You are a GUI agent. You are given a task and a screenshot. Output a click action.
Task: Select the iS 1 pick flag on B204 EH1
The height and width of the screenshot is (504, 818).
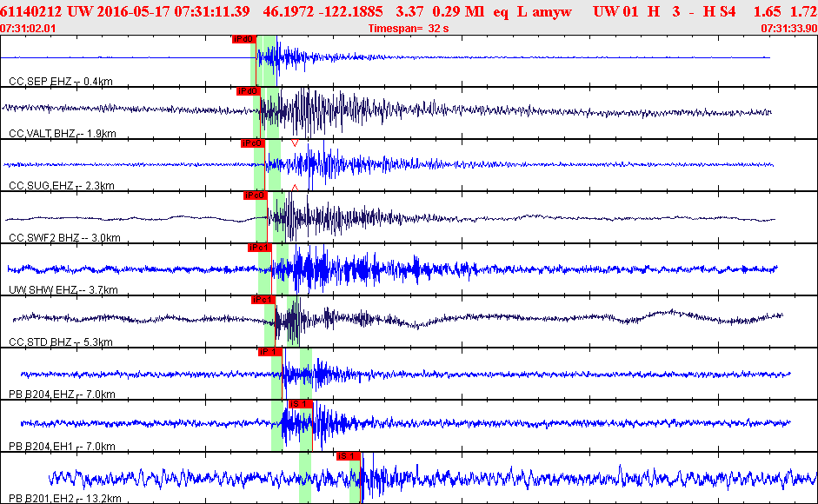point(301,404)
